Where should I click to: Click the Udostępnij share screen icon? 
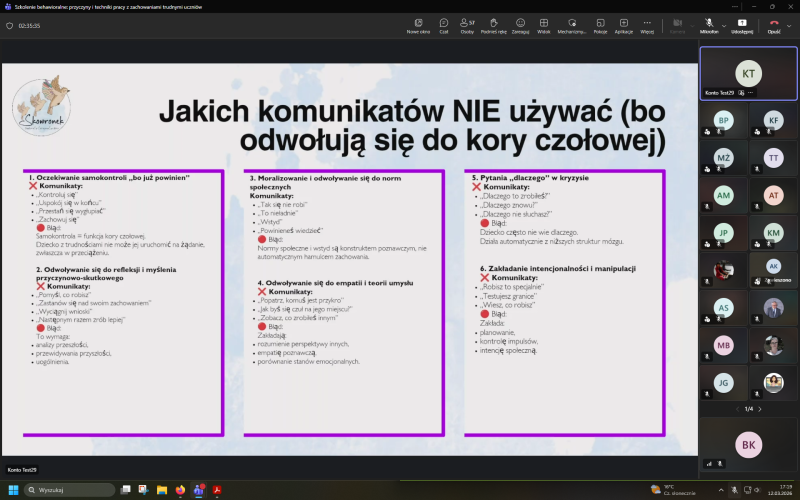pos(741,24)
